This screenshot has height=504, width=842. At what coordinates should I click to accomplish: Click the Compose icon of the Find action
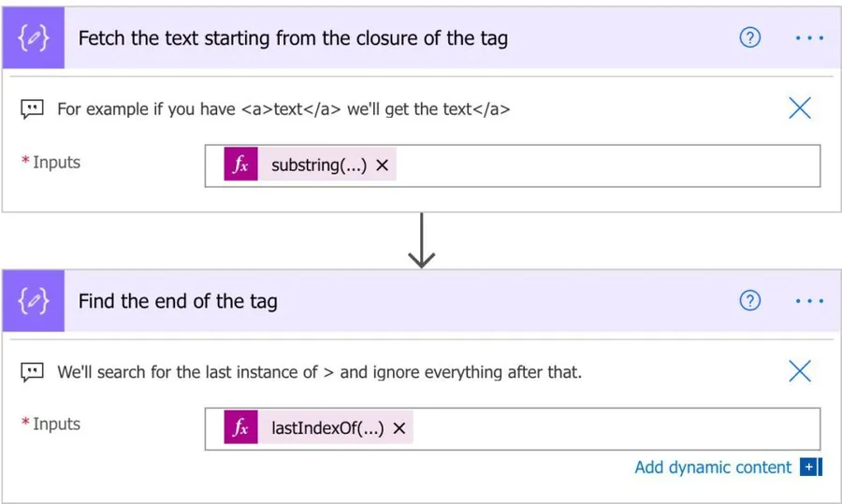coord(34,301)
